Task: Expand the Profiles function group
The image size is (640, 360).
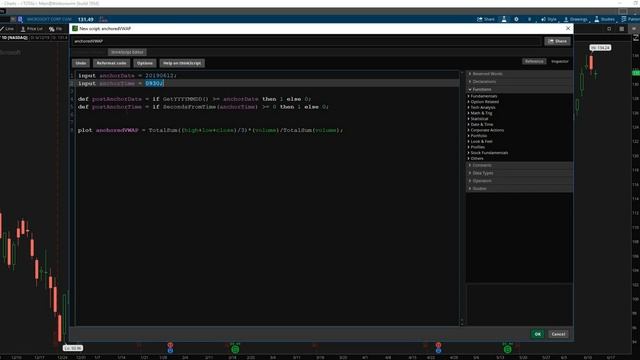Action: point(478,147)
